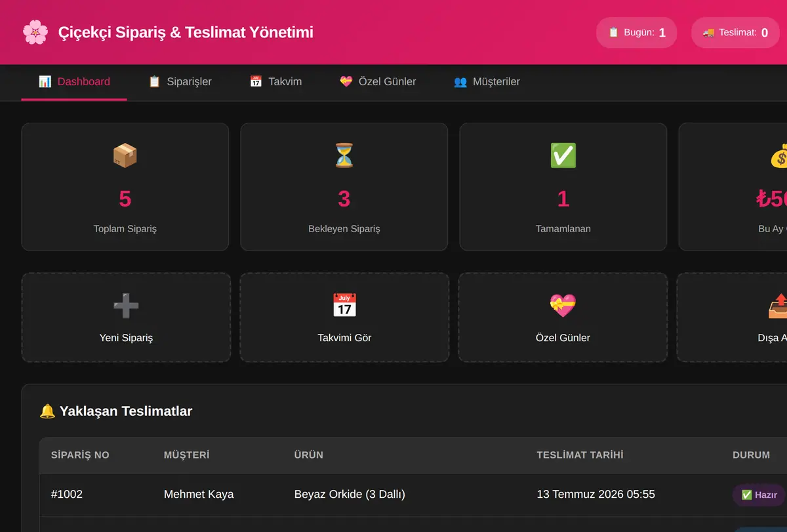This screenshot has height=532, width=787.
Task: Click the ÜRÜN column header
Action: click(x=309, y=455)
